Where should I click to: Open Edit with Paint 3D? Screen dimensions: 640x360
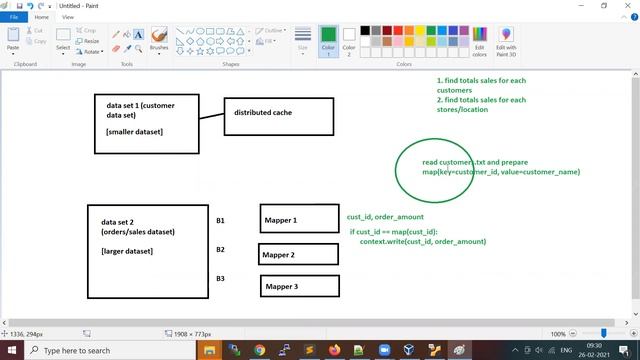[x=506, y=42]
